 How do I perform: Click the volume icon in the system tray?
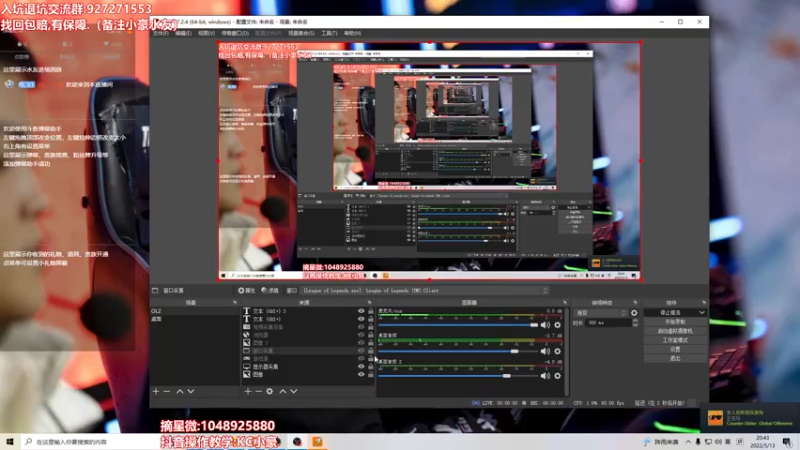click(x=718, y=442)
